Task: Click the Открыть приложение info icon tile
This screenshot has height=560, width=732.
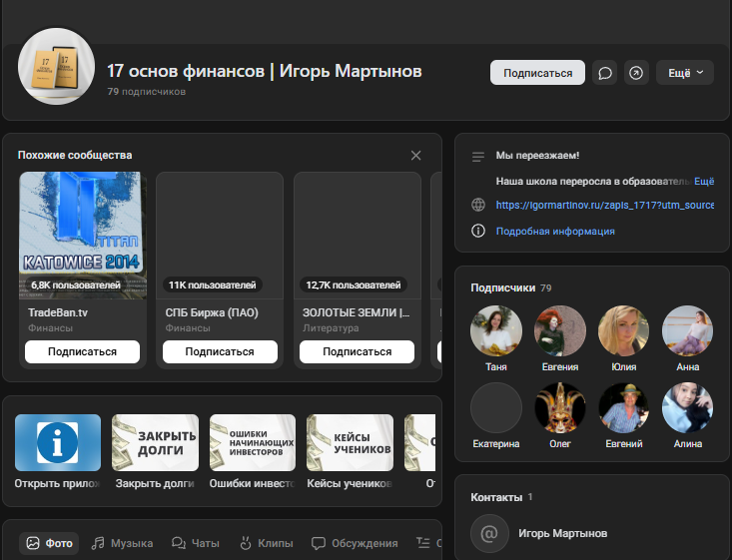Action: click(58, 442)
